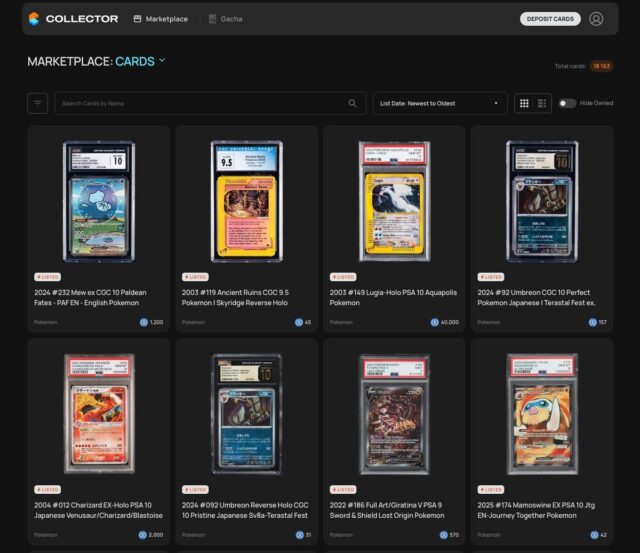Click the 2003 #149 Lugia-Holo title
The width and height of the screenshot is (640, 553).
pyautogui.click(x=393, y=298)
